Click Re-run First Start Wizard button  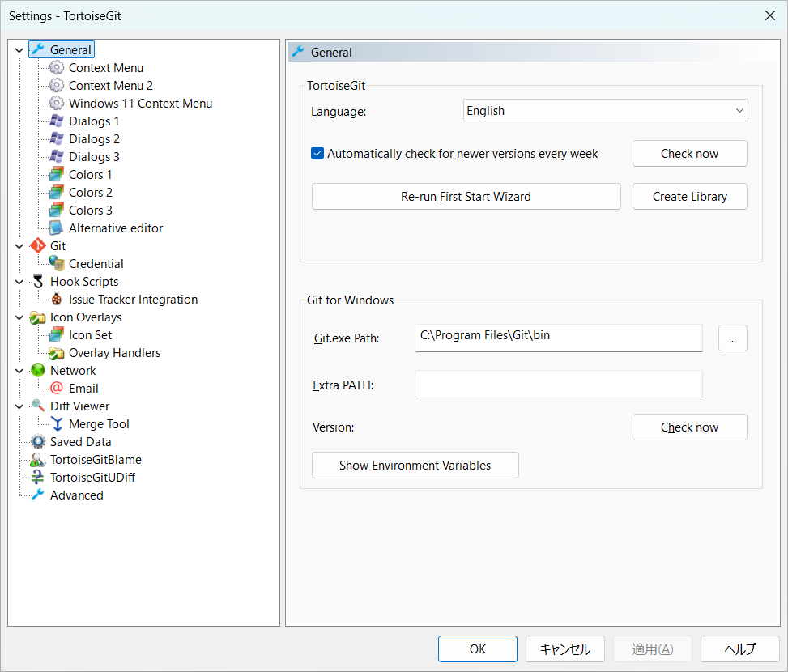466,197
